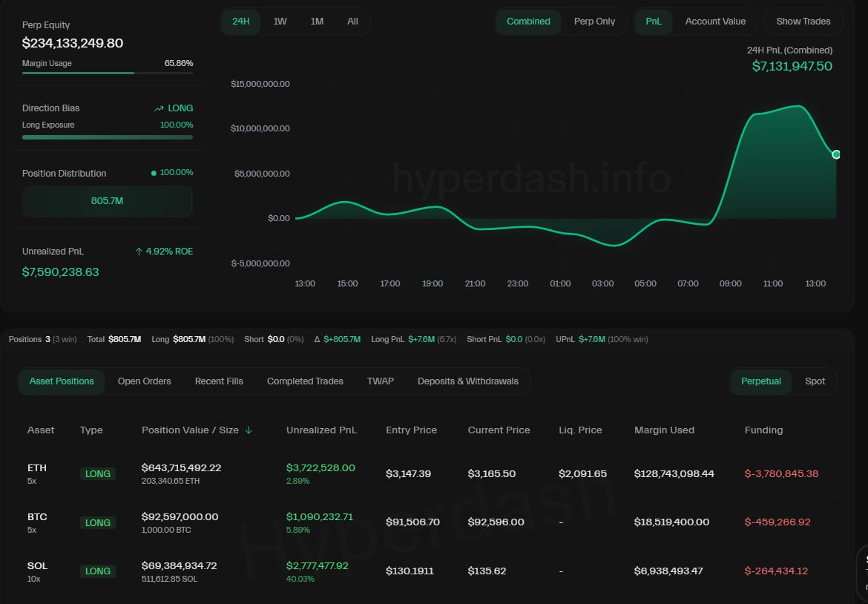Toggle chart to Account Value view
The height and width of the screenshot is (604, 868).
715,22
